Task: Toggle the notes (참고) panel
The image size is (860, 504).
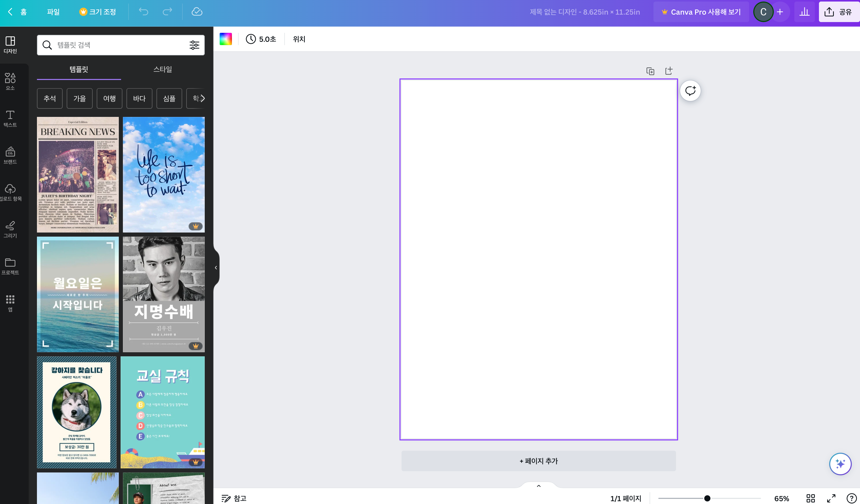Action: pos(234,498)
